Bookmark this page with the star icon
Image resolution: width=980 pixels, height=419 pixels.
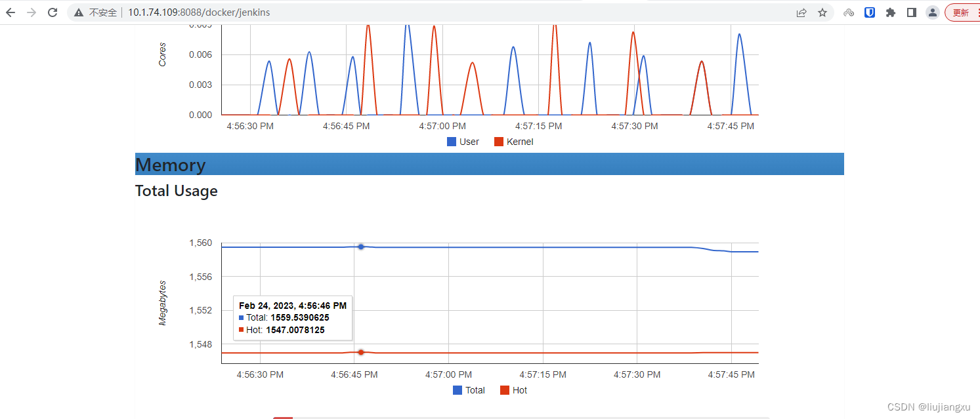[x=822, y=12]
